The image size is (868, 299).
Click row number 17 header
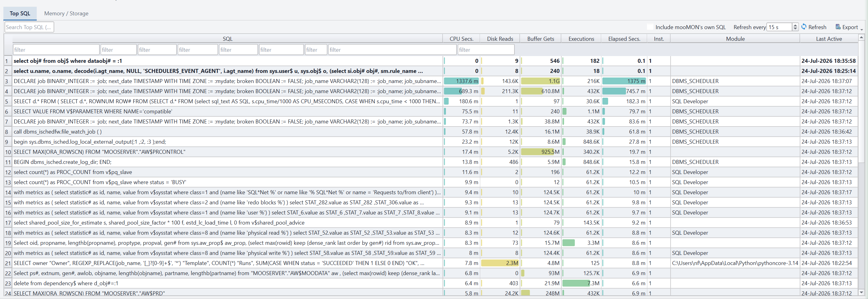(8, 223)
